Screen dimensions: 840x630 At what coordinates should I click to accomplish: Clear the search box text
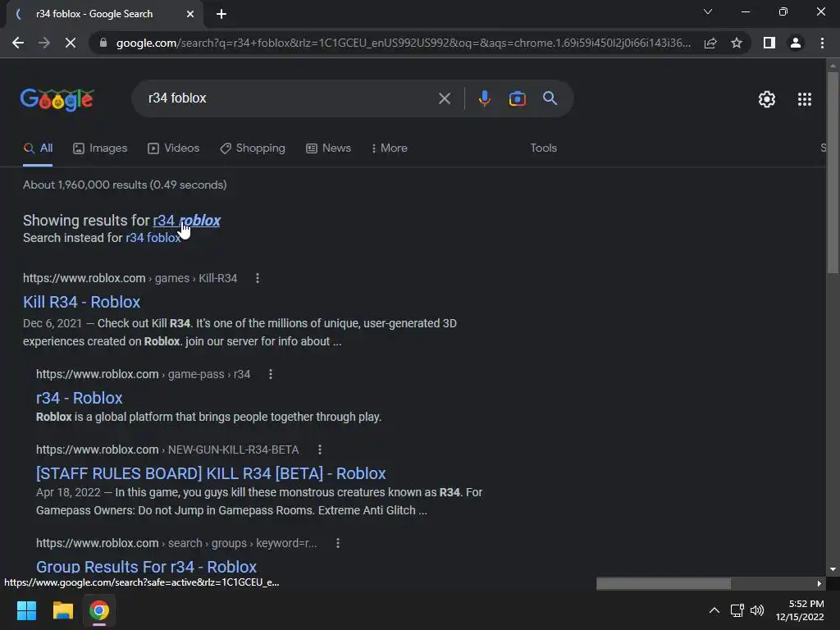[x=444, y=98]
